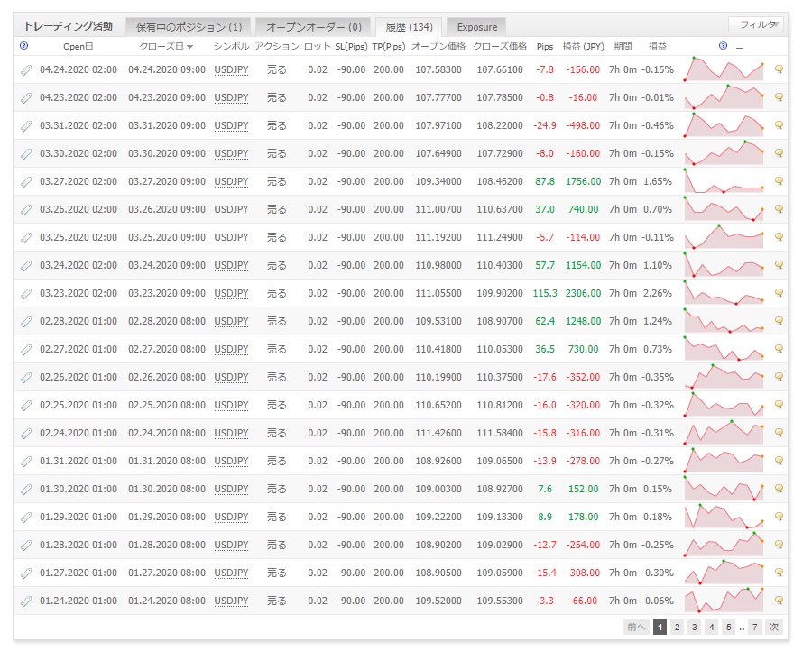Open the mini chart thumbnail for the 03.26.2020 trade
Screen dimensions: 812x651
click(x=724, y=209)
